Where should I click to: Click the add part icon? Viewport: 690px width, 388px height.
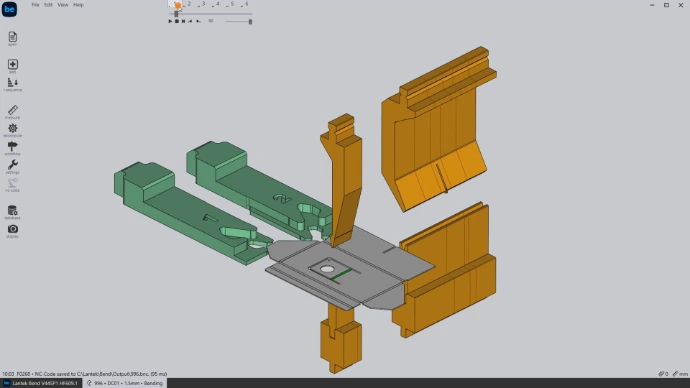(x=12, y=66)
